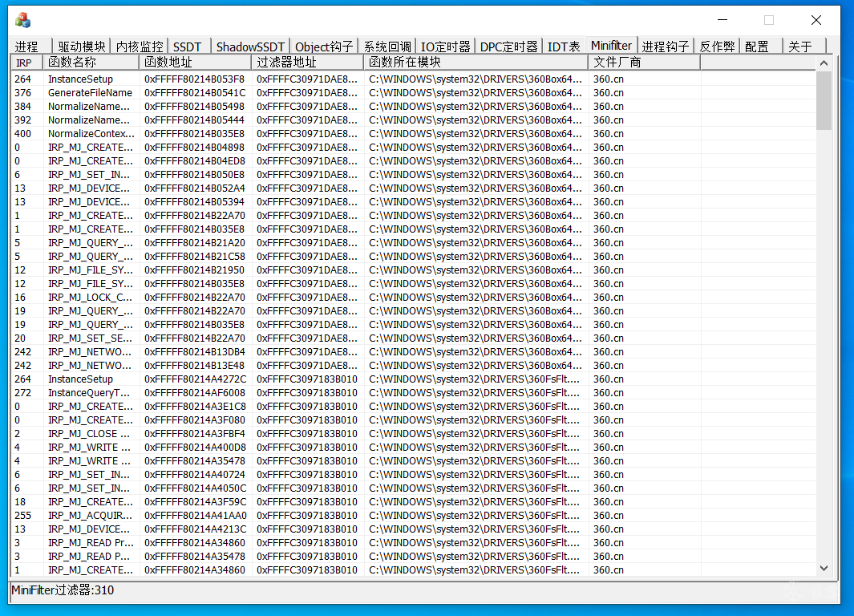This screenshot has width=854, height=616.
Task: Sort by the IRP column header
Action: click(x=26, y=63)
